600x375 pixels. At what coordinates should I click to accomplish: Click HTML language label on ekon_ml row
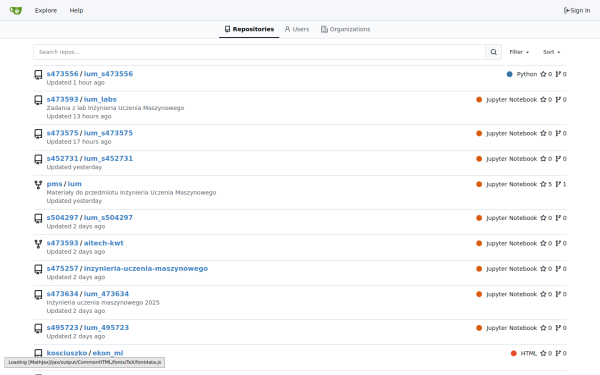[x=528, y=353]
